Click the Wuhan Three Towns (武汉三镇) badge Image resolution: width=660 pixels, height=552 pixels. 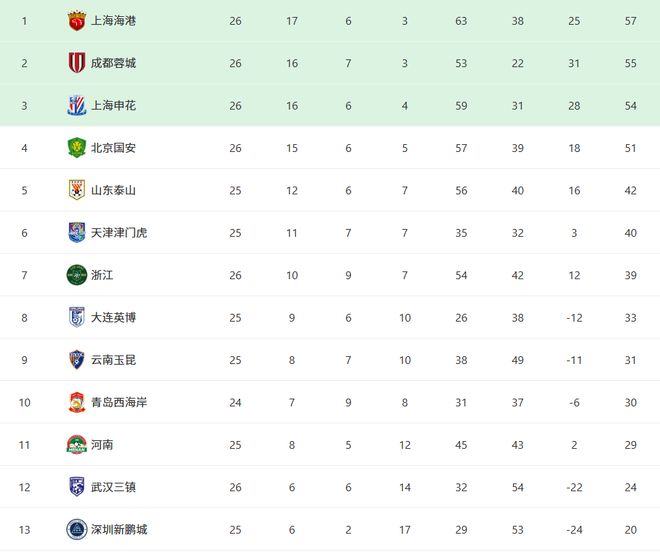tap(77, 487)
